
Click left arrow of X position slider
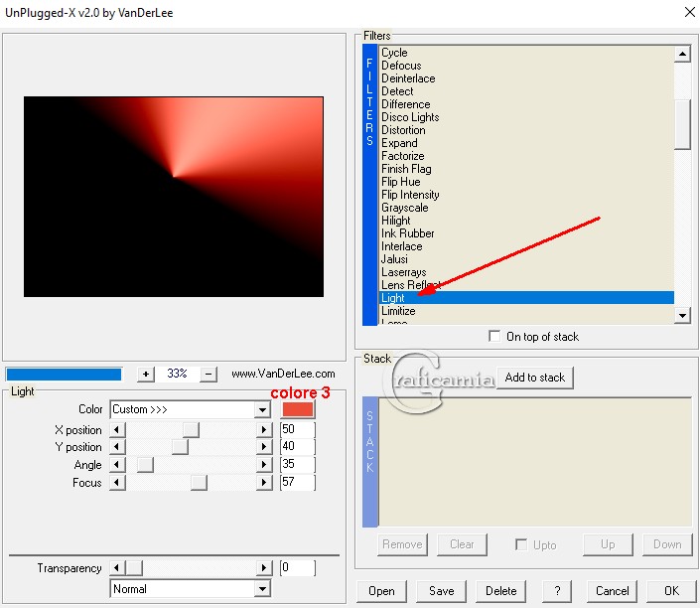pos(117,430)
